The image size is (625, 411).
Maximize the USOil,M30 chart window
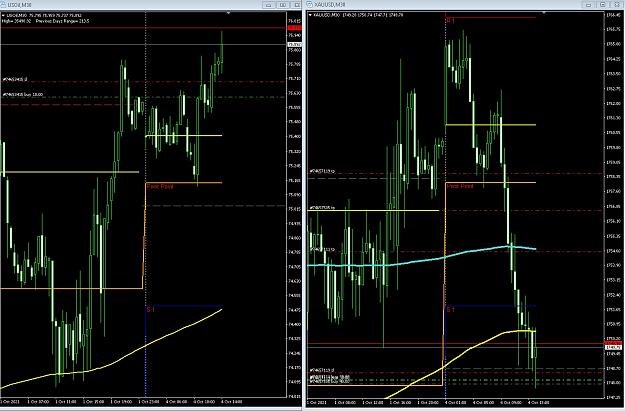pyautogui.click(x=283, y=5)
